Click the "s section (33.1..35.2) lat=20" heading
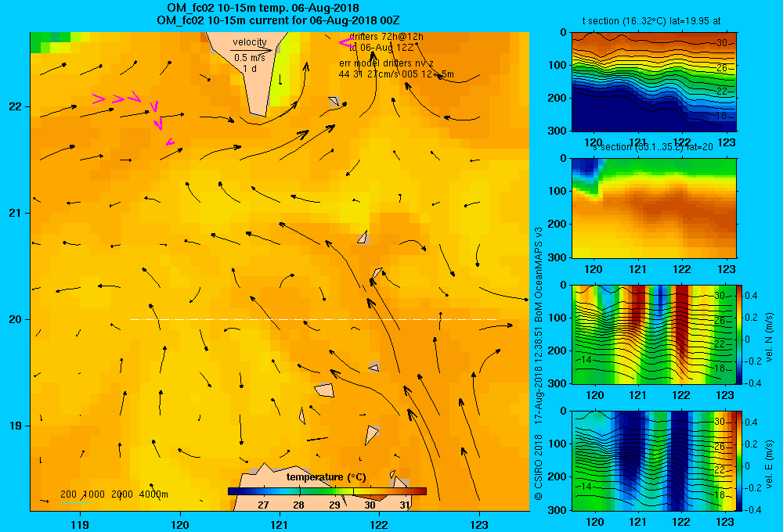This screenshot has height=532, width=783. (x=653, y=147)
